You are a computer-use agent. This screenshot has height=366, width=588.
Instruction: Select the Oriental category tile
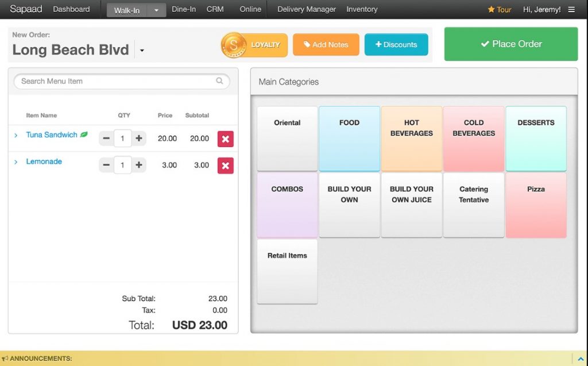tap(287, 138)
